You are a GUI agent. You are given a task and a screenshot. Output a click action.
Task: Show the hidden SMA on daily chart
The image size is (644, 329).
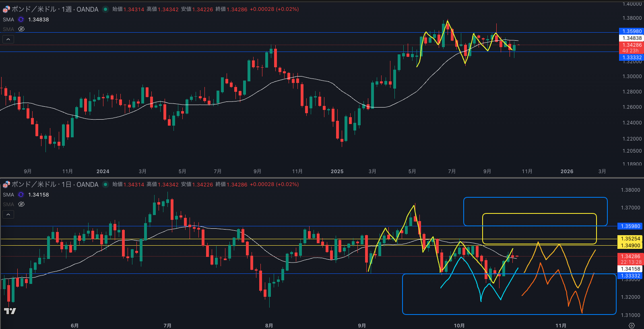(x=22, y=204)
